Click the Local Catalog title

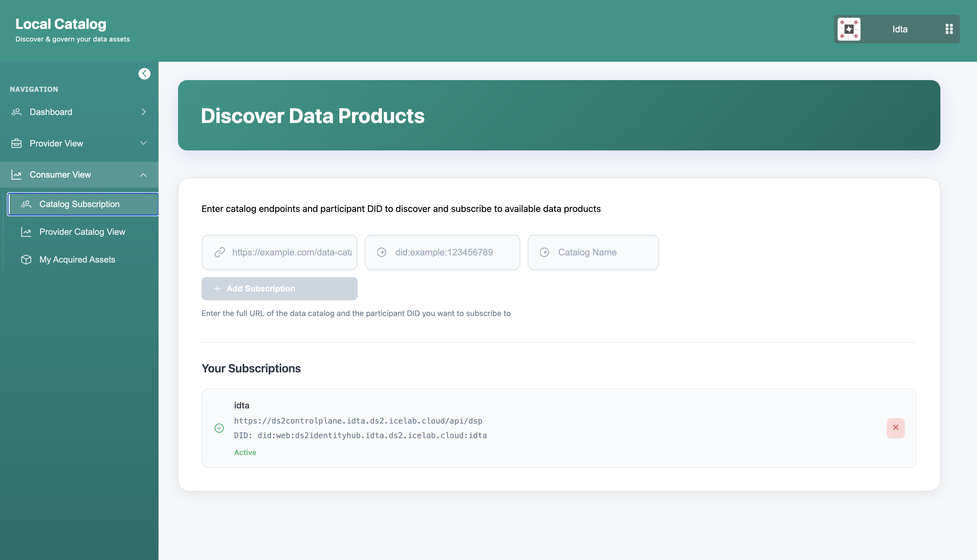tap(61, 24)
